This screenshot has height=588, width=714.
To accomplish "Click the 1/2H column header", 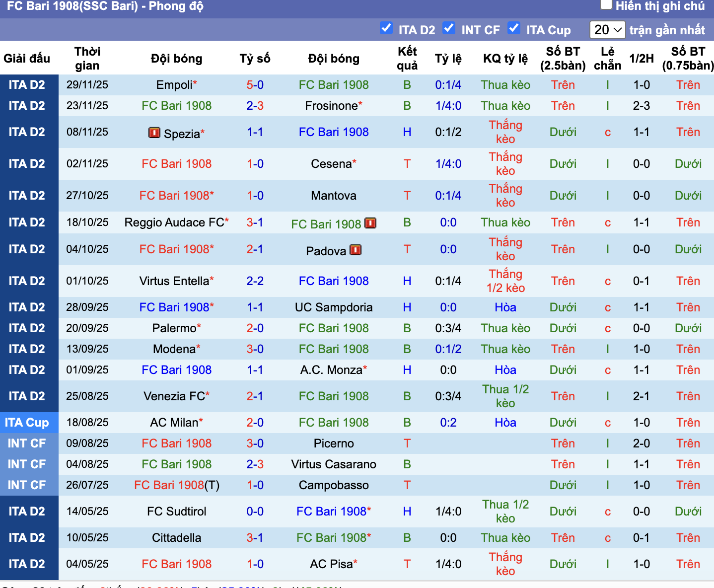I will click(642, 59).
